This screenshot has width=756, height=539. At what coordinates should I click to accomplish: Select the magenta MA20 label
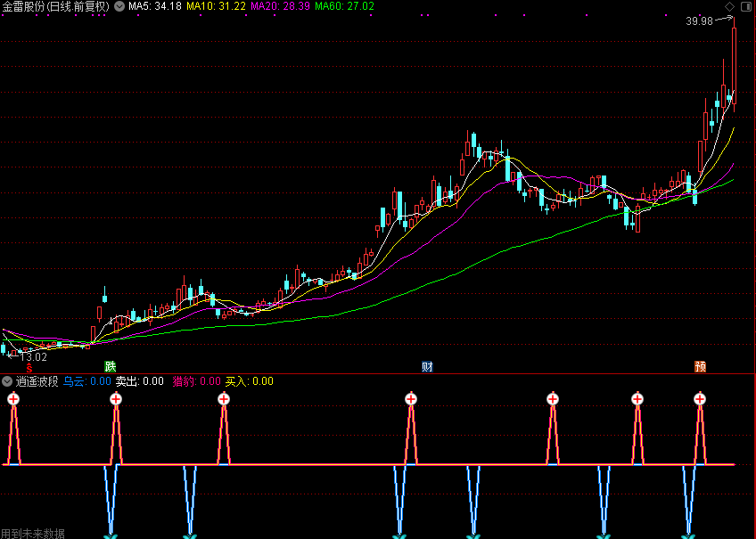[x=280, y=6]
